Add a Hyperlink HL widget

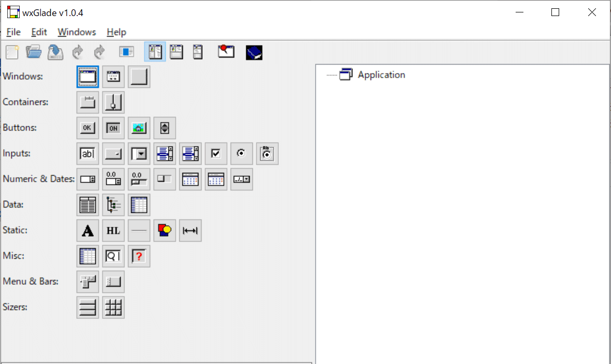(113, 231)
